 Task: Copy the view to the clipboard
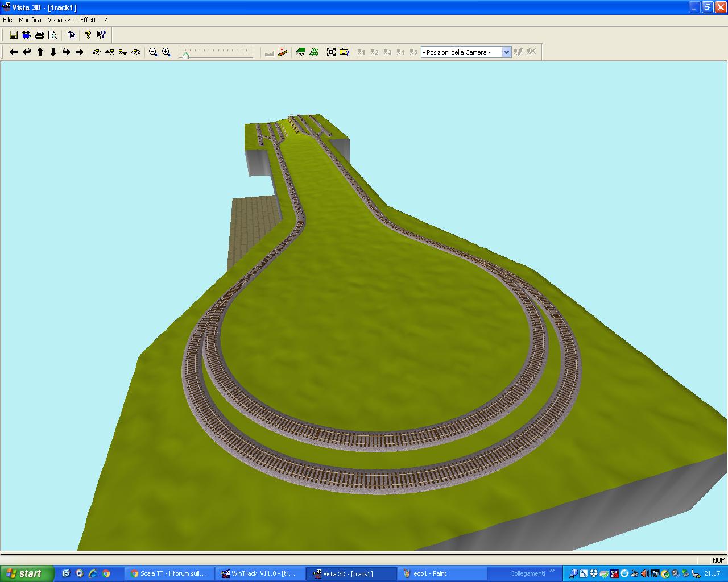click(71, 35)
